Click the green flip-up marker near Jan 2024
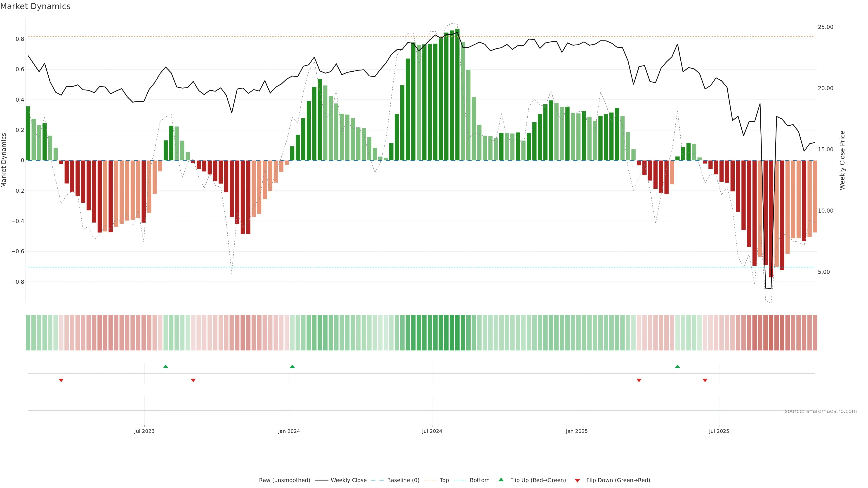This screenshot has width=868, height=488. [x=292, y=366]
